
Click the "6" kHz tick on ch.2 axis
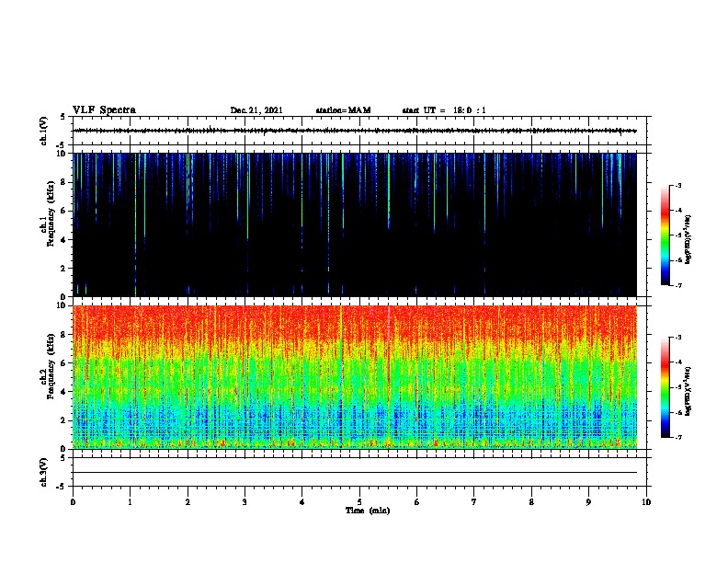click(x=64, y=363)
